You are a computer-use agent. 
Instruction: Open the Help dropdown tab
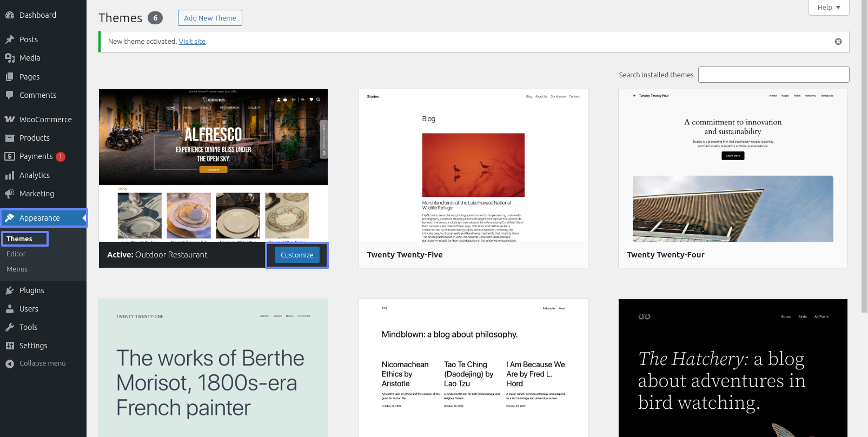(829, 8)
